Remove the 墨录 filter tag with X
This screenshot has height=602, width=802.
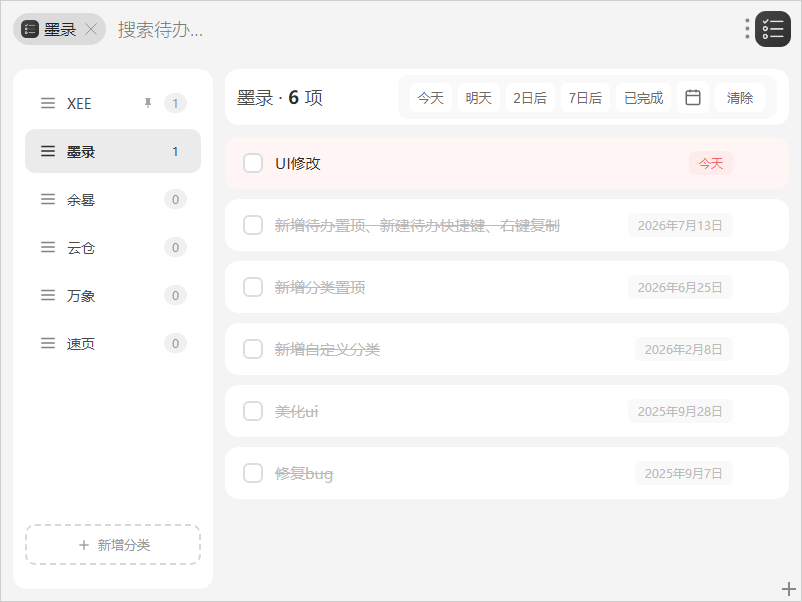[91, 29]
